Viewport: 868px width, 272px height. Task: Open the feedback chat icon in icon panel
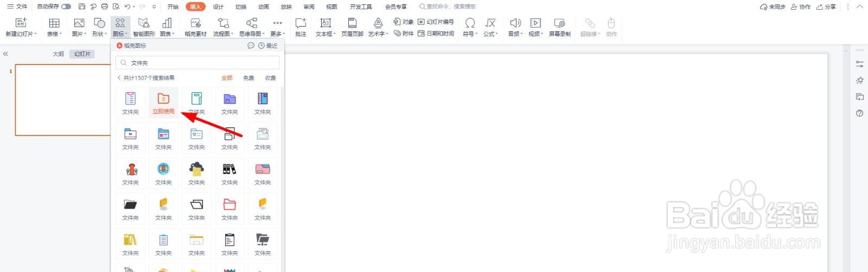[x=251, y=46]
